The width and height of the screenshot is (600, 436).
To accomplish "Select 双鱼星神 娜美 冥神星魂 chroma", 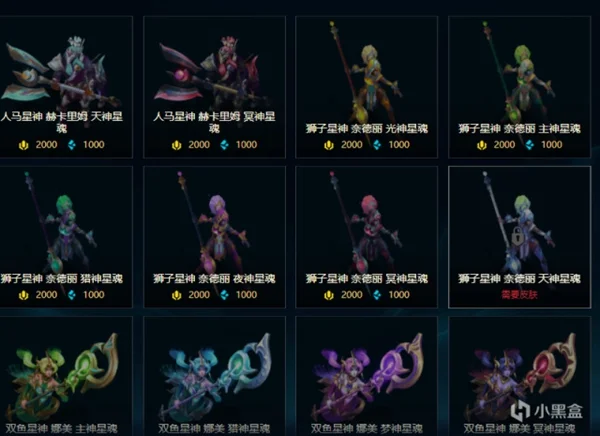I will point(519,376).
